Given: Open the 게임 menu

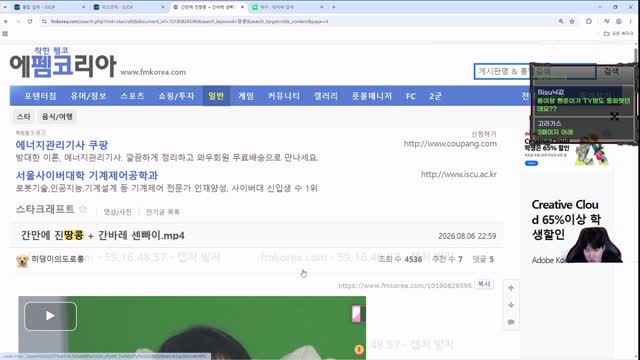Looking at the screenshot, I should 246,96.
